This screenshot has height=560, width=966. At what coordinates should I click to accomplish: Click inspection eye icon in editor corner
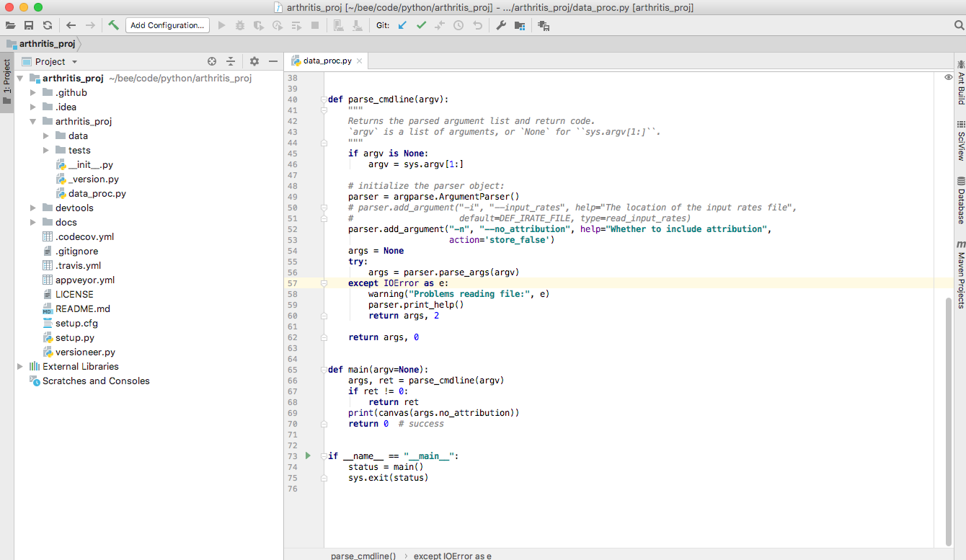pos(949,77)
